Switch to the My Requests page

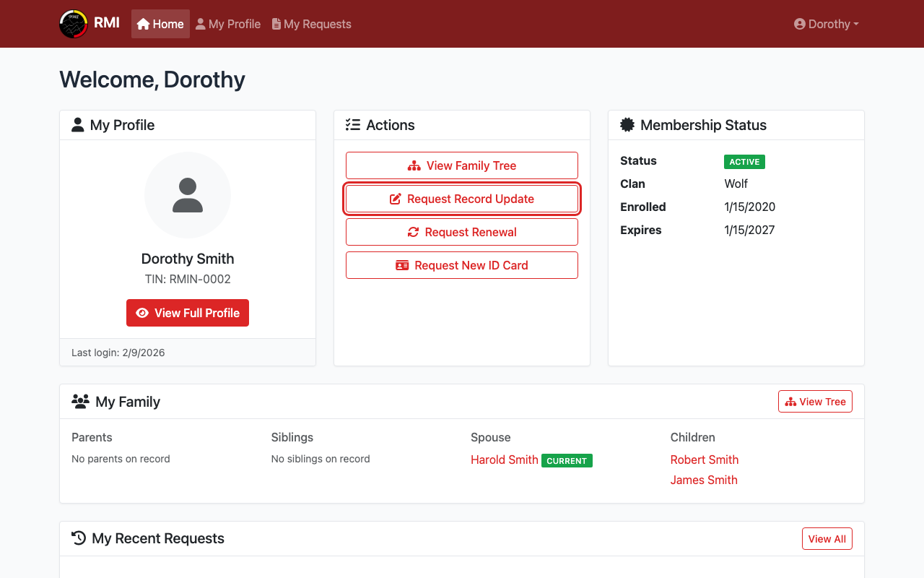point(311,24)
